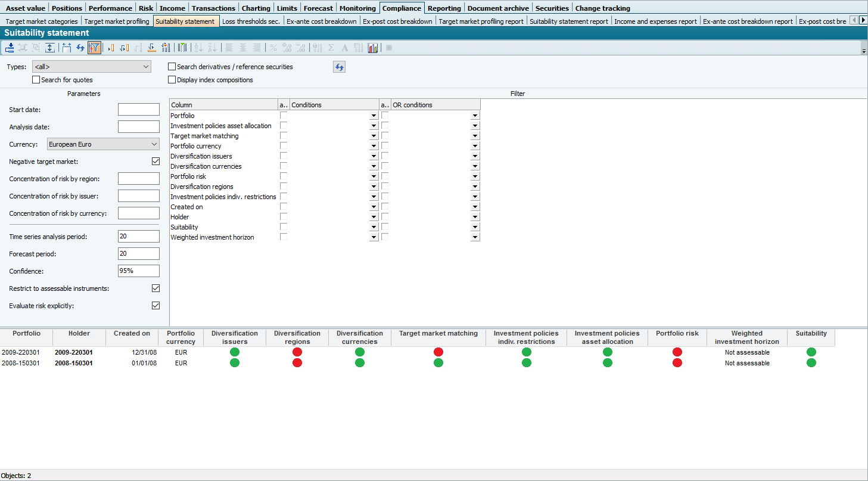Open Conditions dropdown for Portfolio risk row

(374, 177)
